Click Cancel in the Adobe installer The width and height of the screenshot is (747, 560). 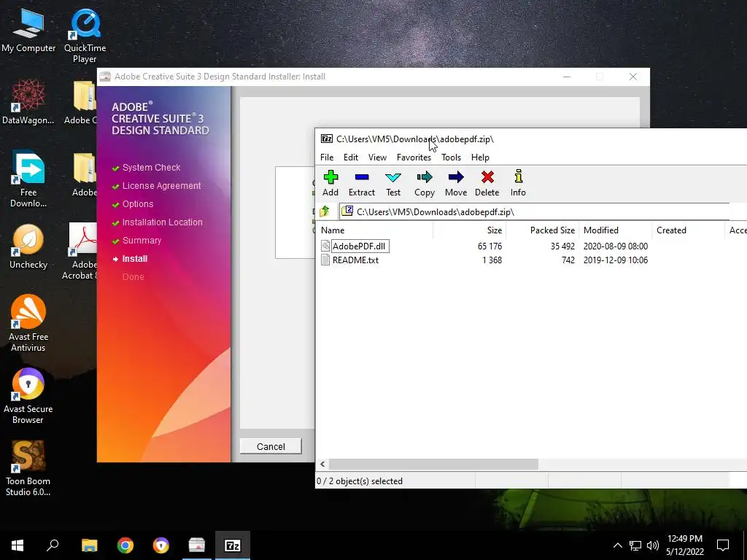[x=271, y=446]
